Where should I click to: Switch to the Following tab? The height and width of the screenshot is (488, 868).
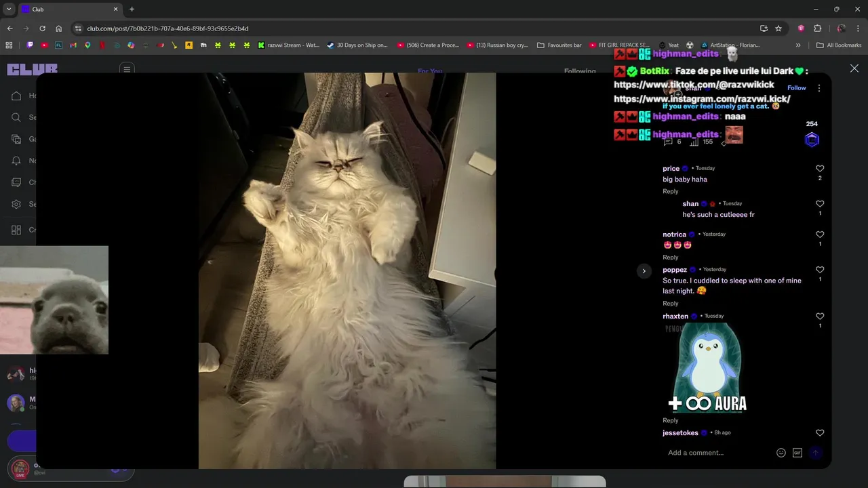580,70
